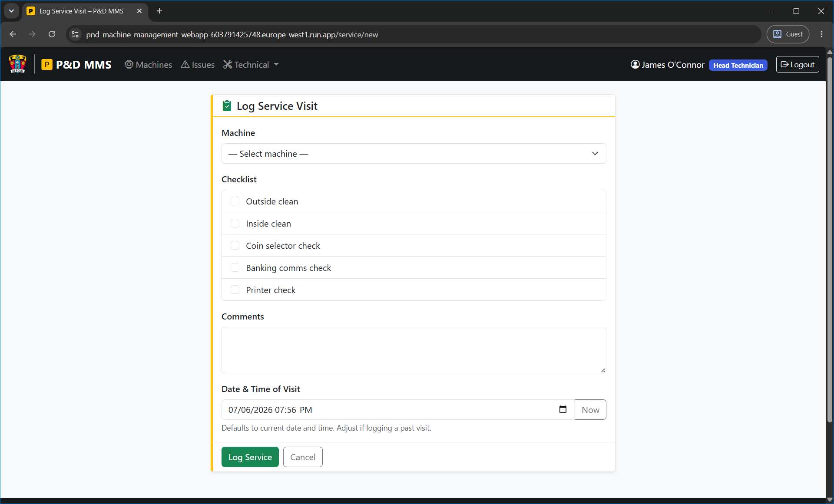Open the tab search dropdown arrow
The image size is (834, 504).
tap(11, 11)
